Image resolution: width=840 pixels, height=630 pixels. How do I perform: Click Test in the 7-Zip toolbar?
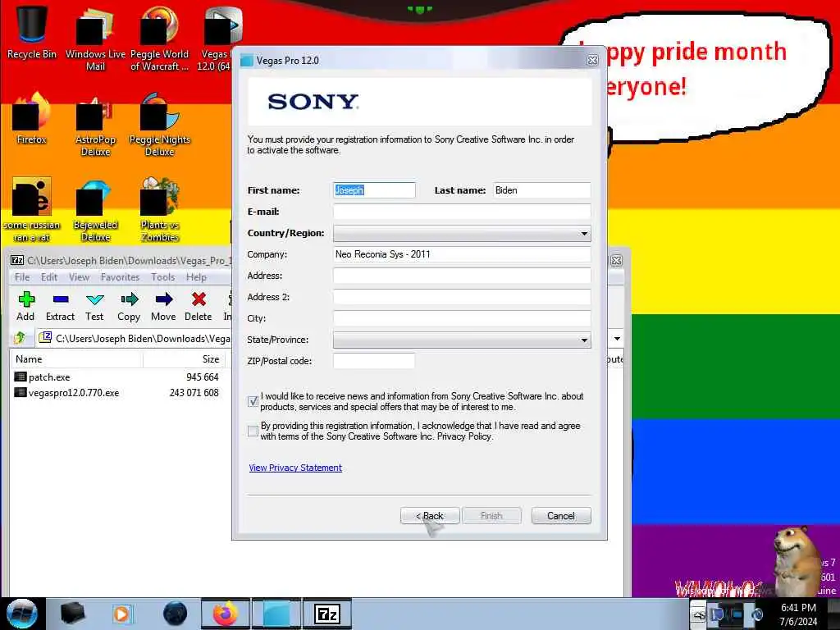tap(94, 307)
